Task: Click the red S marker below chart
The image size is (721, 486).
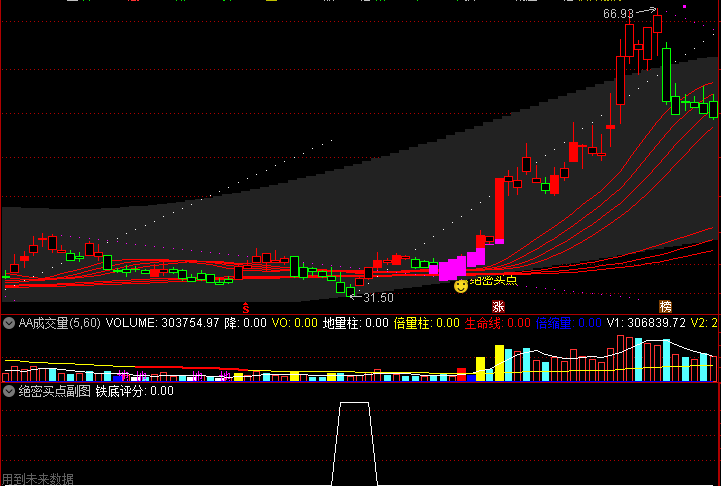Action: [246, 307]
